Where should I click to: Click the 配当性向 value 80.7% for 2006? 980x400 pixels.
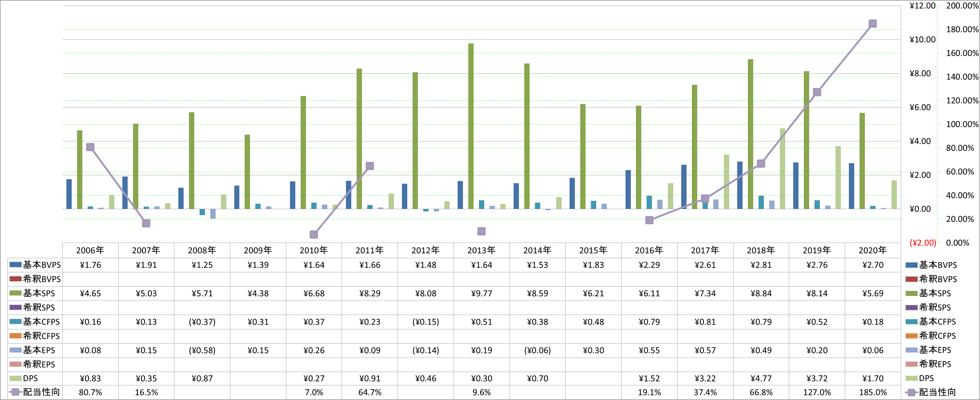tap(91, 392)
